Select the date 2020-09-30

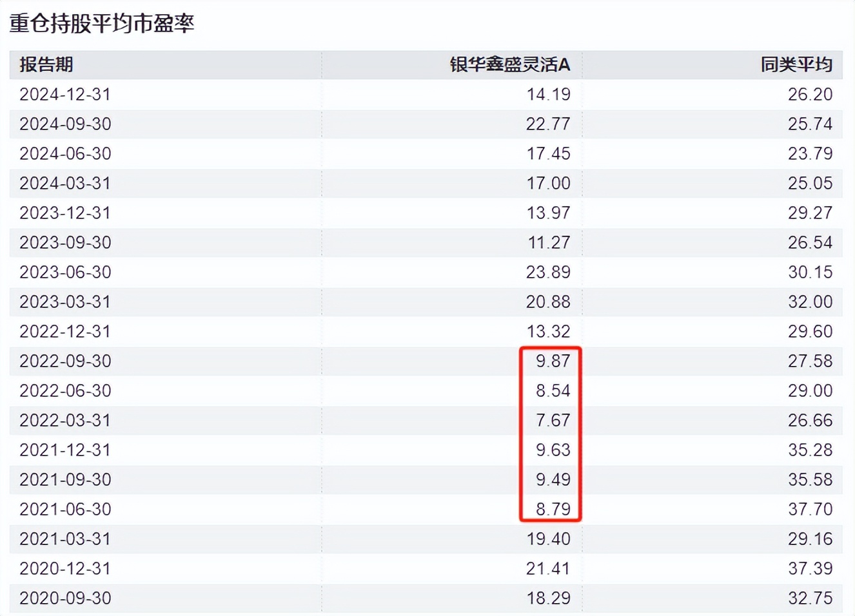point(65,598)
